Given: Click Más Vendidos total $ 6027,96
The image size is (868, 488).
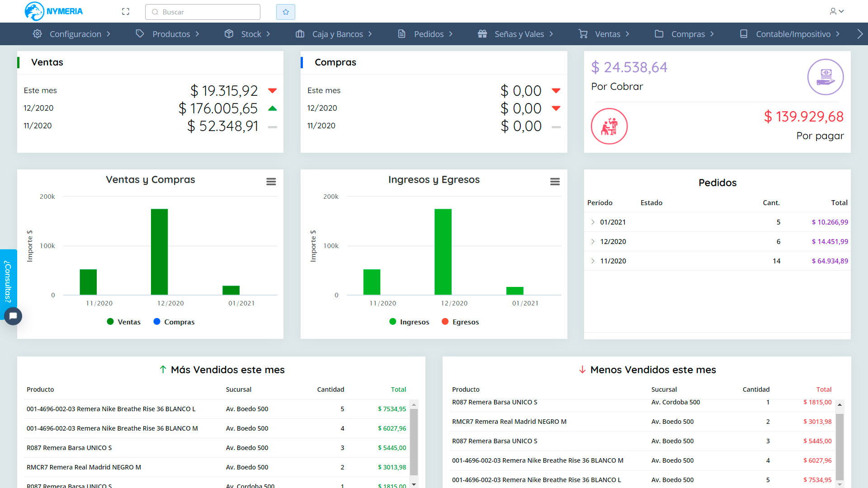Looking at the screenshot, I should [x=392, y=428].
